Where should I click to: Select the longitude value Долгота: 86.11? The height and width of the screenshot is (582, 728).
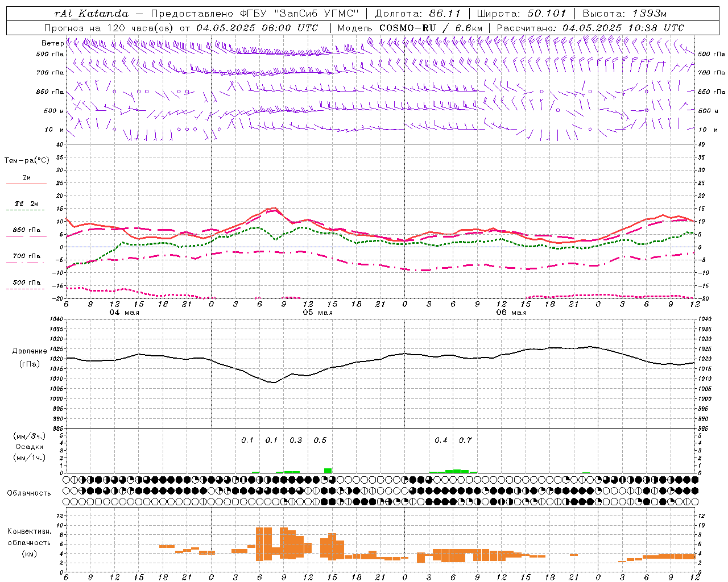coord(418,13)
